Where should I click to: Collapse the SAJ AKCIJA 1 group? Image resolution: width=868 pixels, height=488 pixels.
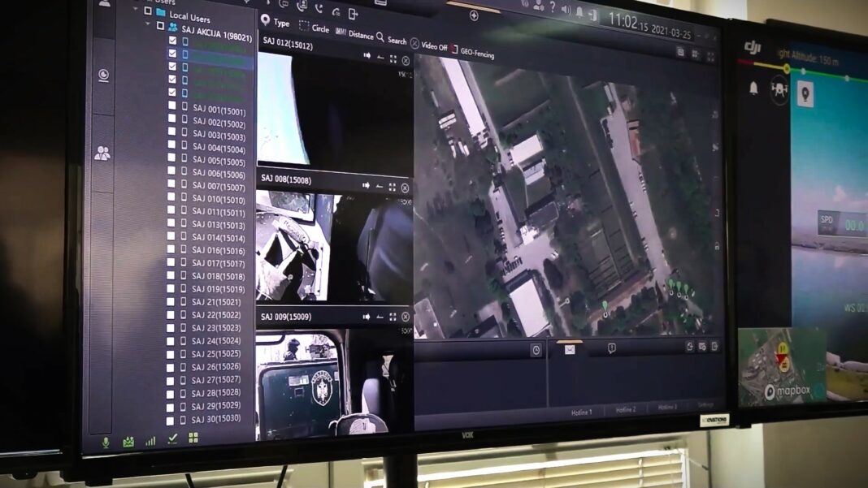148,24
